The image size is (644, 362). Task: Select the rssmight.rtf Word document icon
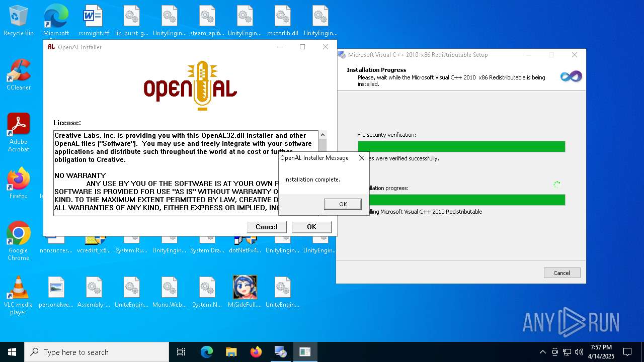[x=94, y=21]
